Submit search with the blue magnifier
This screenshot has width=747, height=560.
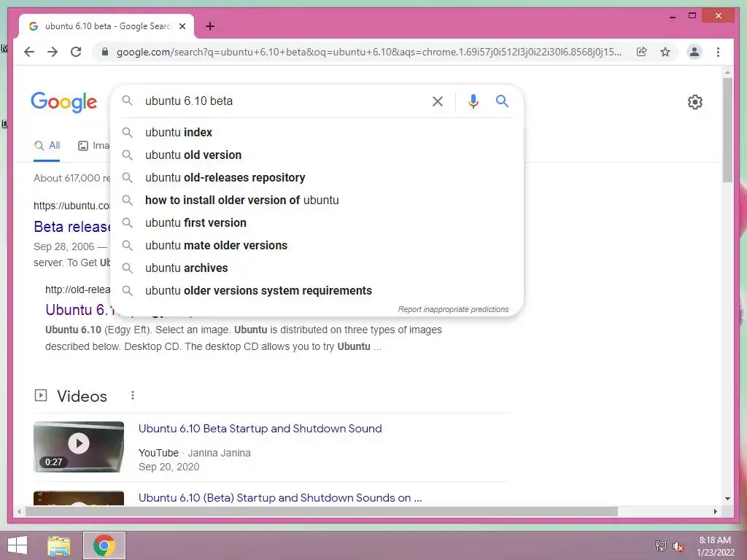click(502, 101)
